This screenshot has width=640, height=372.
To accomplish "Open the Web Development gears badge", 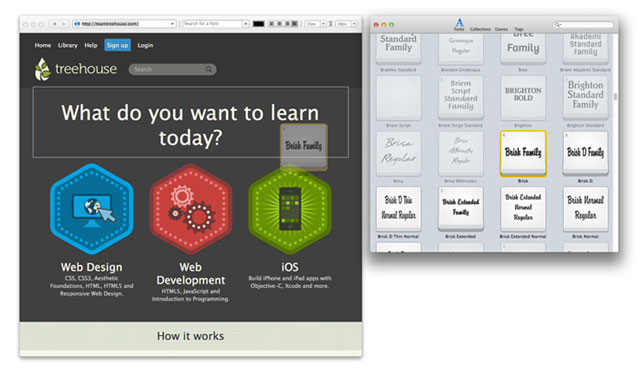I will pyautogui.click(x=191, y=209).
